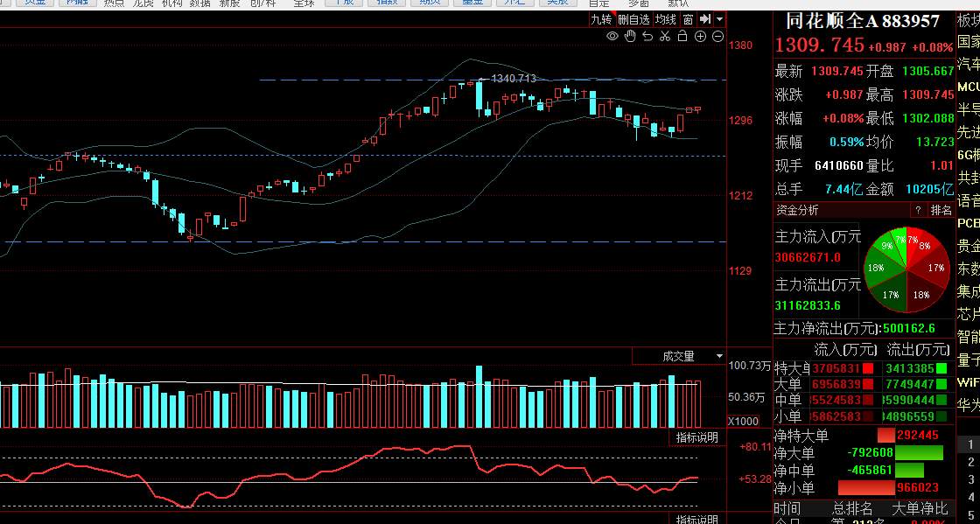Viewport: 980px width, 524px height.
Task: Click the 特大单 inflow value 3705831
Action: tap(836, 368)
